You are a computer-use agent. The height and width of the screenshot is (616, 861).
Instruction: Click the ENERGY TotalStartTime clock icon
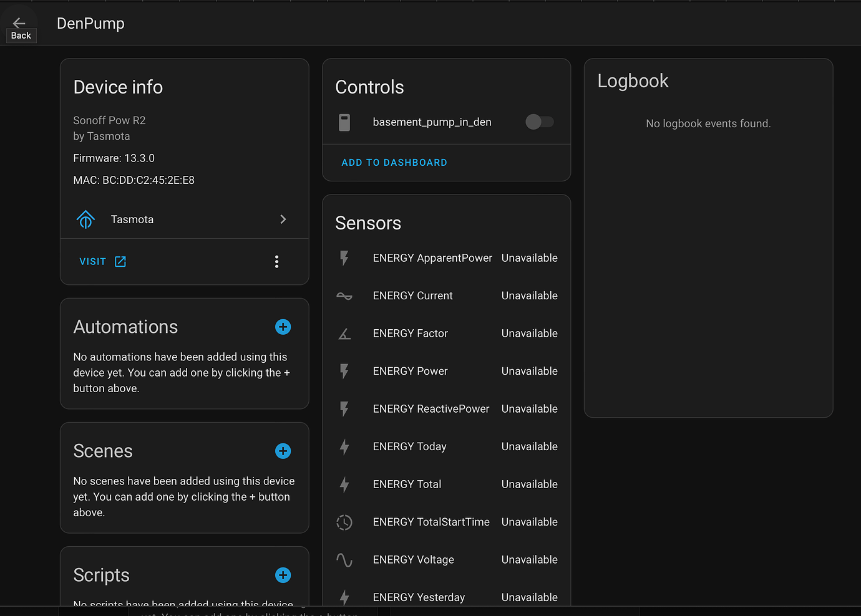[344, 522]
